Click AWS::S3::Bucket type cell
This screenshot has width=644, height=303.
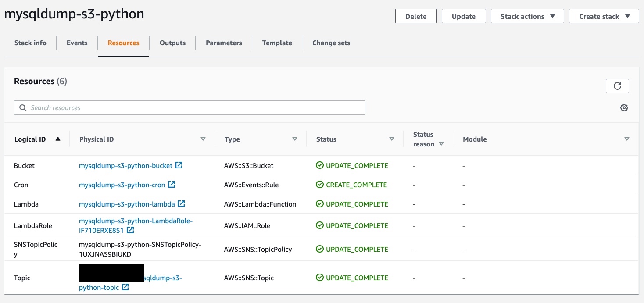click(x=249, y=166)
